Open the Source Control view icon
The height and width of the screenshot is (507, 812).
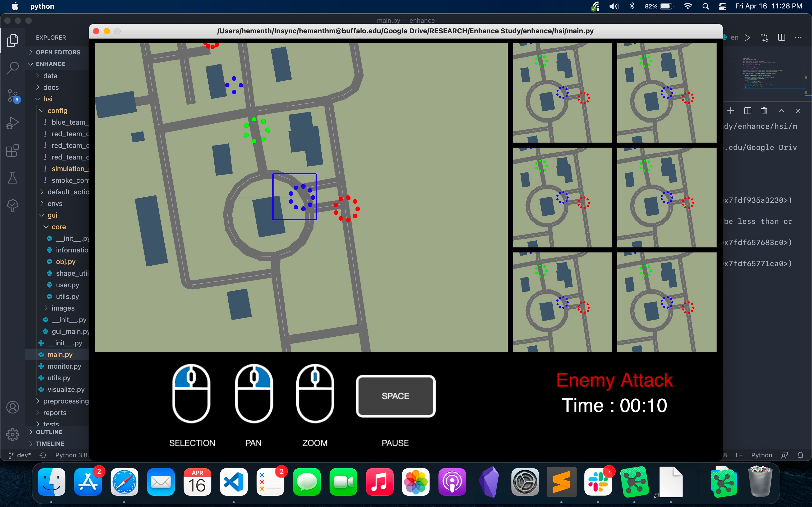coord(13,96)
